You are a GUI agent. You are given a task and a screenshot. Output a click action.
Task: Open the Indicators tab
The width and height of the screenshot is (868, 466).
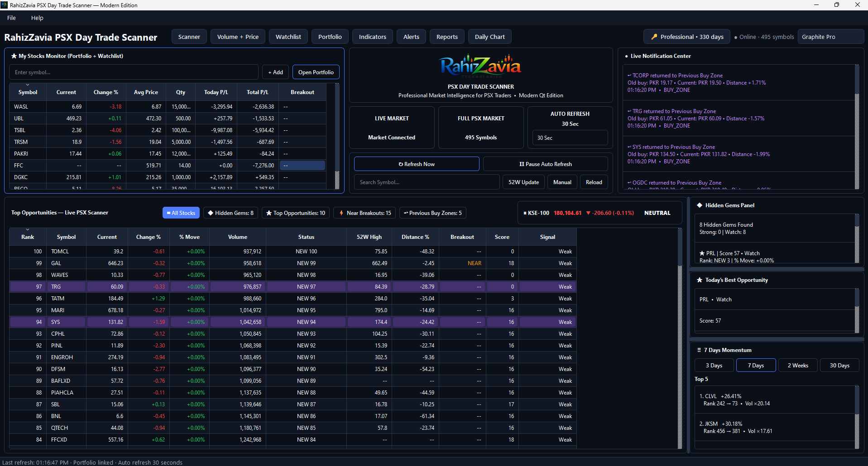(x=373, y=37)
